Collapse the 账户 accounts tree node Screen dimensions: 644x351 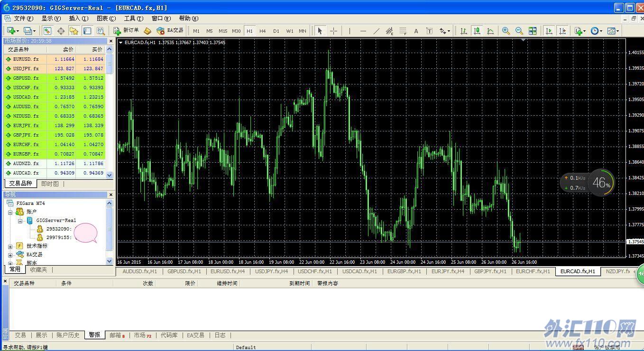(10, 212)
